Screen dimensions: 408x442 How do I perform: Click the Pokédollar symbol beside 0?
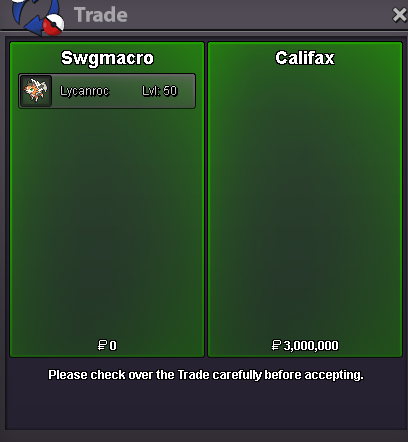[x=102, y=345]
